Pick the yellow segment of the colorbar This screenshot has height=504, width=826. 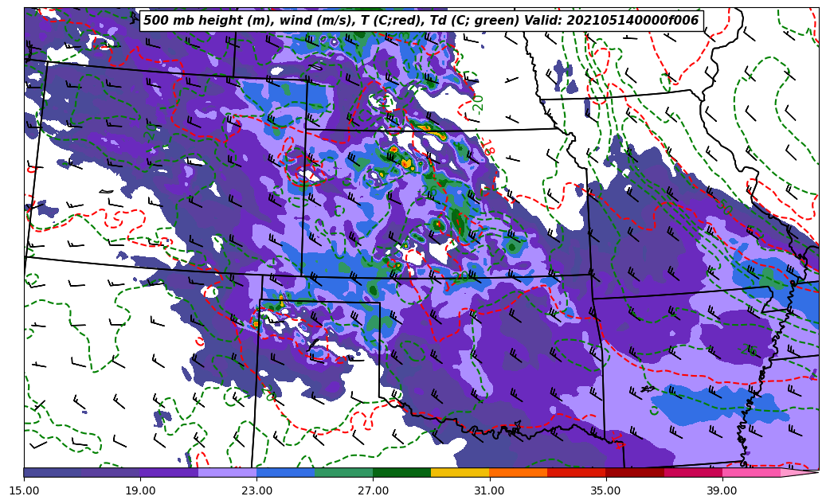[460, 473]
